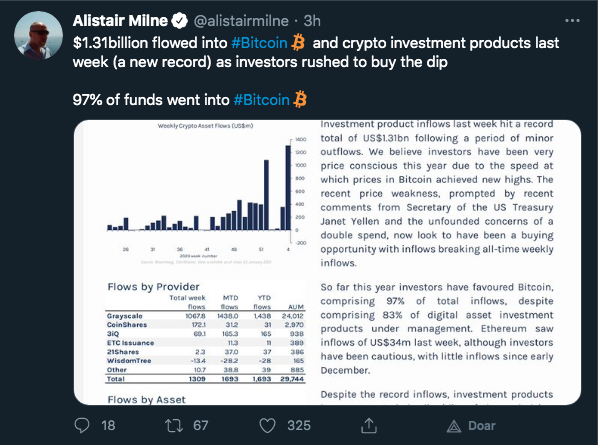Open the @alistairmilne handle link
This screenshot has height=445, width=598.
click(x=241, y=21)
